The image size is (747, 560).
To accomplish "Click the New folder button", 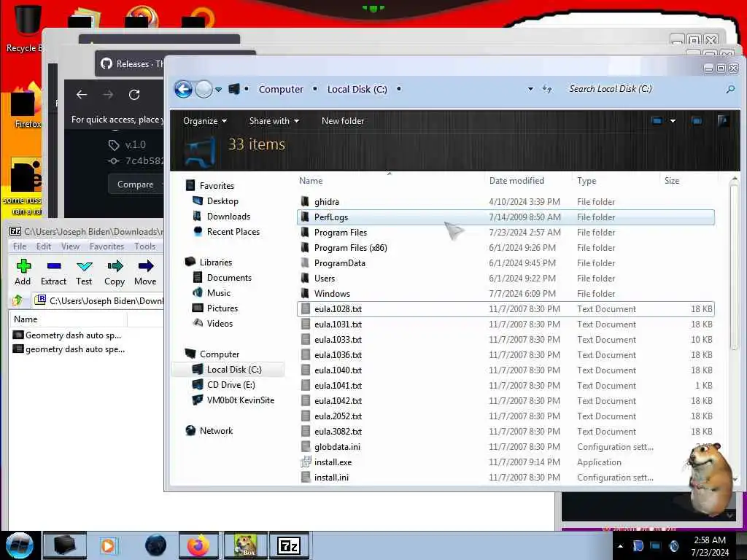I will point(343,121).
